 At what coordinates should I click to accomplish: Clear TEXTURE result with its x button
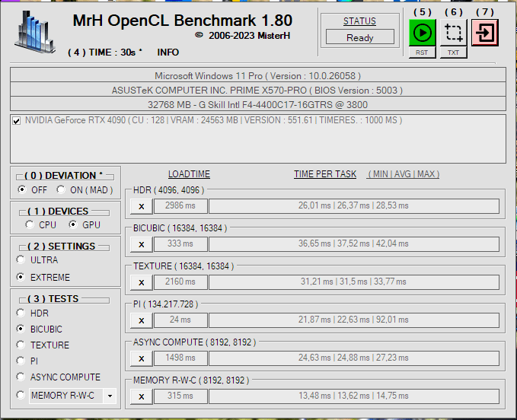coord(142,282)
